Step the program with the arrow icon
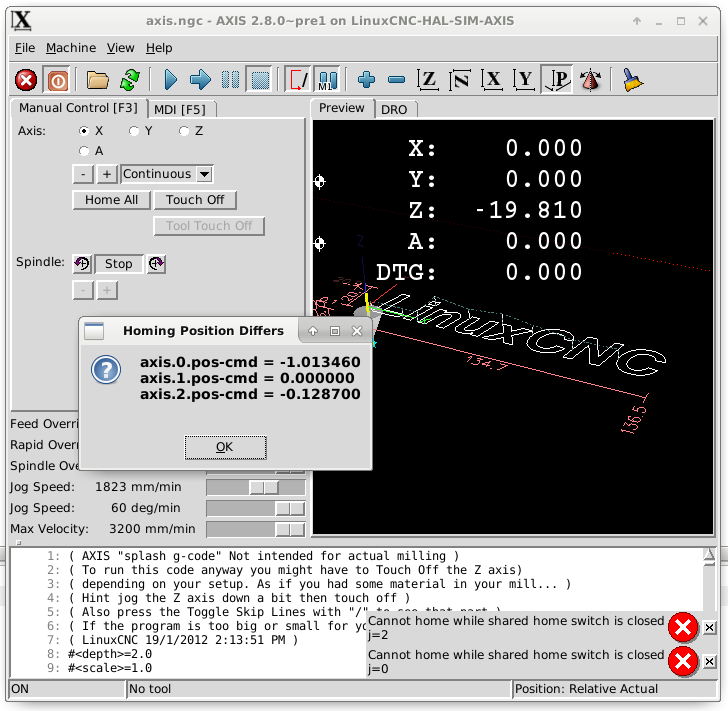728x711 pixels. coord(200,80)
